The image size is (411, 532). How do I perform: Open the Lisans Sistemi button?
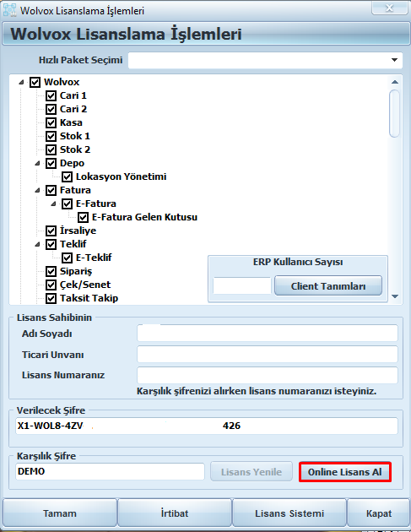click(289, 513)
